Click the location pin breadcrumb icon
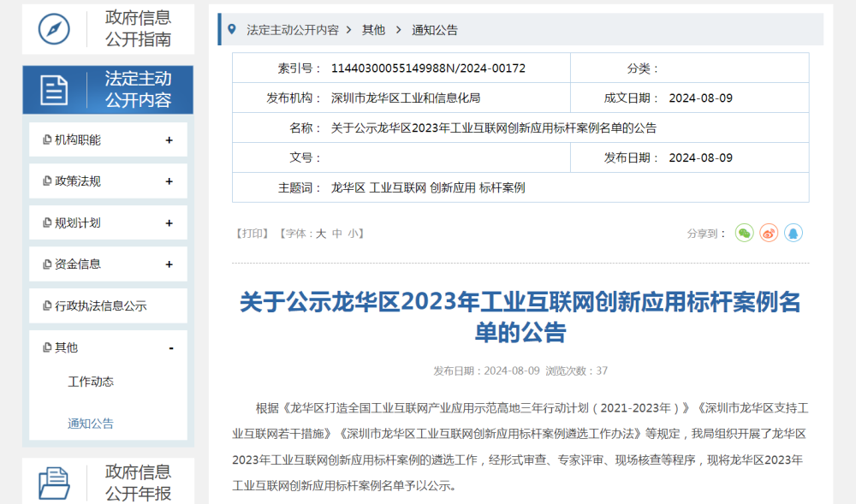856x504 pixels. [x=231, y=29]
